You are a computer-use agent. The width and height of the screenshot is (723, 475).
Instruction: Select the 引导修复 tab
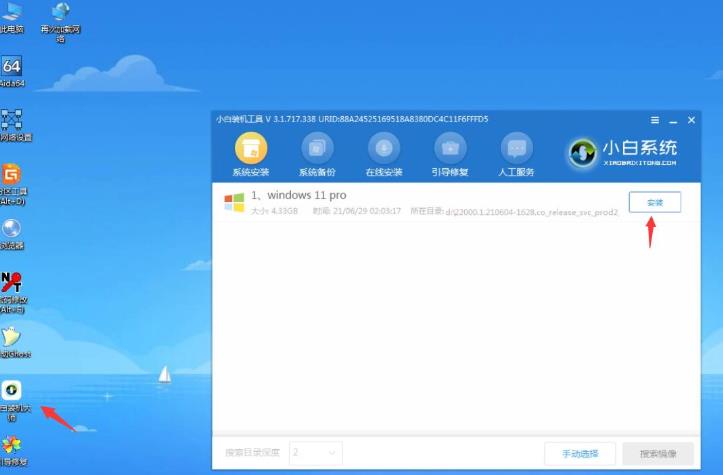pyautogui.click(x=450, y=155)
